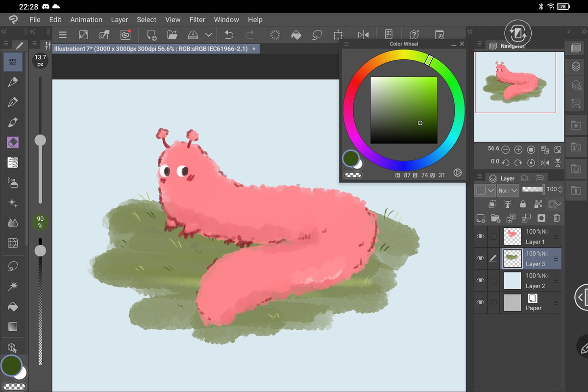Image resolution: width=588 pixels, height=392 pixels.
Task: Create a new raster layer
Action: pyautogui.click(x=481, y=219)
